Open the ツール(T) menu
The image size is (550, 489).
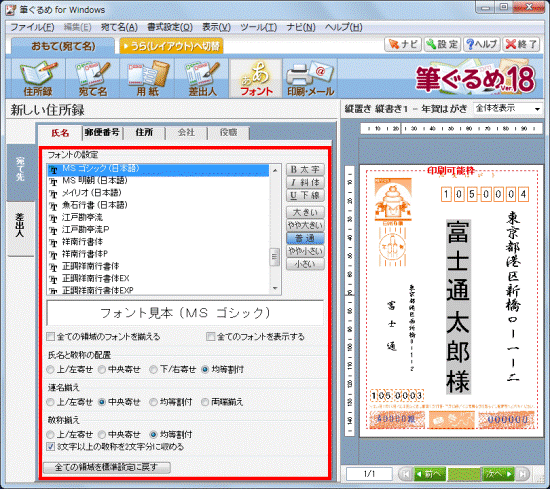(x=259, y=27)
